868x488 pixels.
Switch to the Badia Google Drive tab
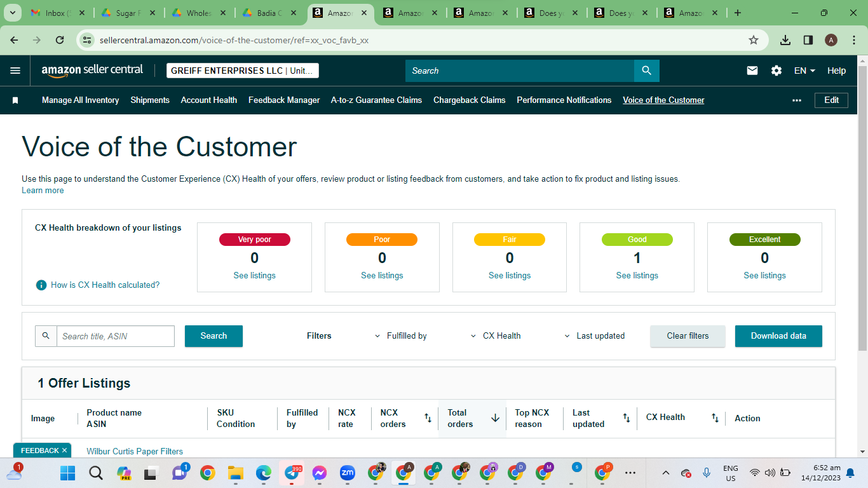click(269, 13)
